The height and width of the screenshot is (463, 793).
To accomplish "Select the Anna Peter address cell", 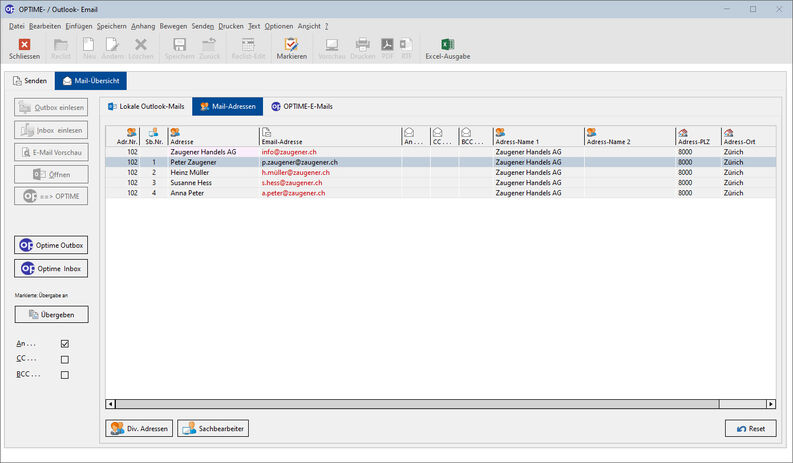I will coord(213,193).
